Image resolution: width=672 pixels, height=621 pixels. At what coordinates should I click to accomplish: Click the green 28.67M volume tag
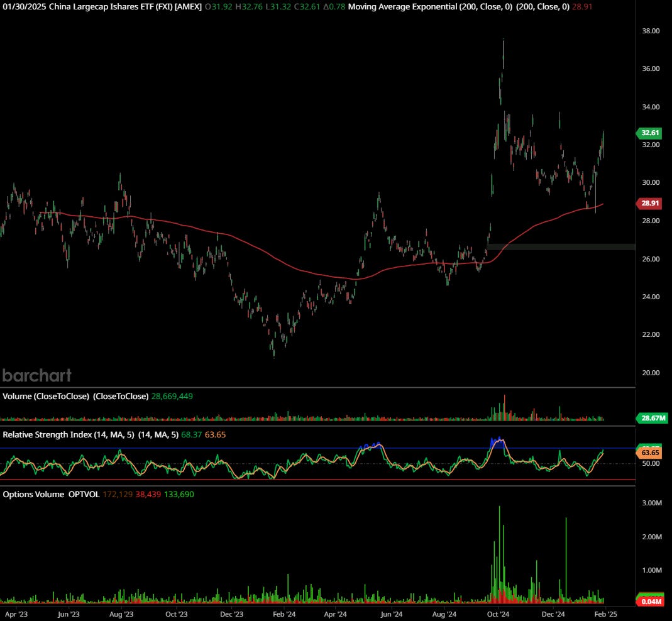(653, 418)
